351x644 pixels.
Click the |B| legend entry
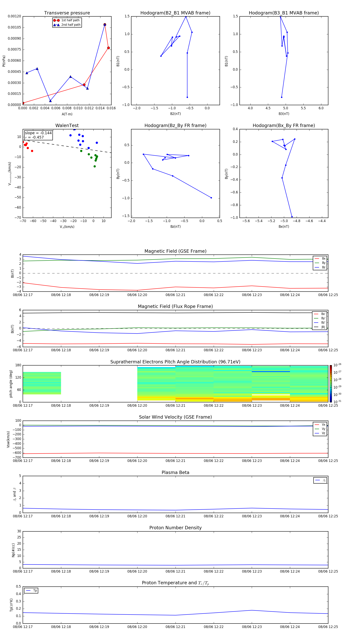[320, 327]
